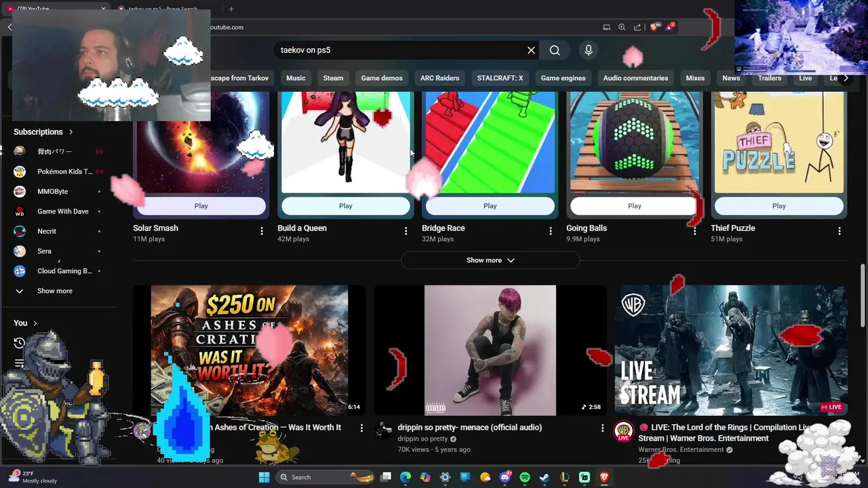Select the Trailers filter chip
The width and height of the screenshot is (868, 488).
[770, 78]
